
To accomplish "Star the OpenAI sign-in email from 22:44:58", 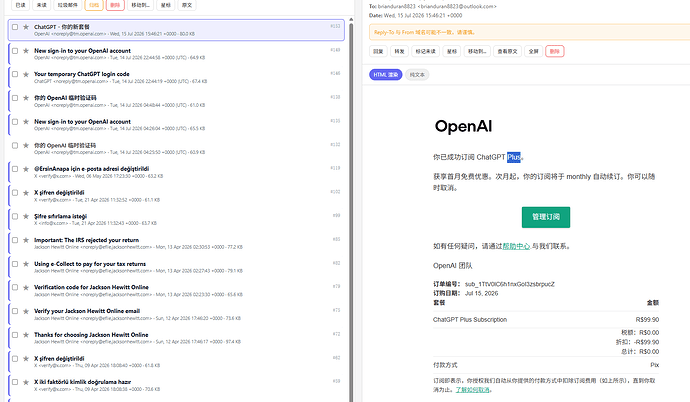I will [26, 51].
